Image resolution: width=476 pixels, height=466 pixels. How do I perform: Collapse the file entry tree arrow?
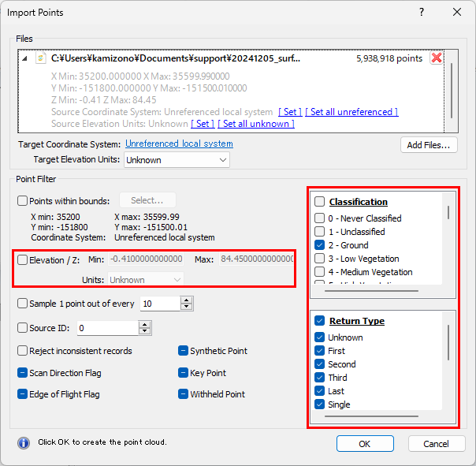(24, 58)
